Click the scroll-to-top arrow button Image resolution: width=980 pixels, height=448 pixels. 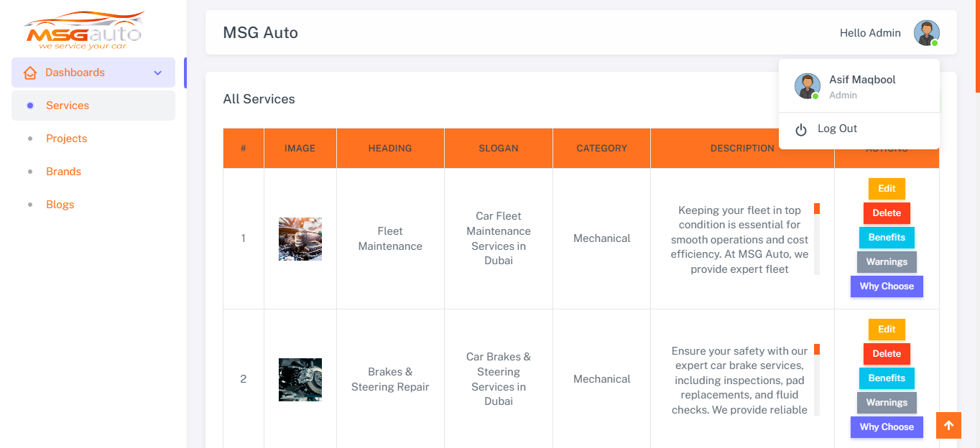click(x=948, y=426)
